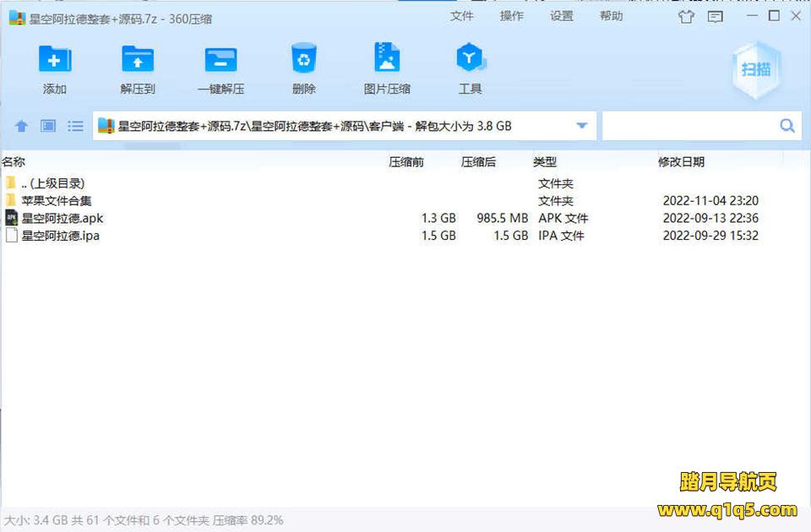
Task: Click the 一键解压 one-click extract icon
Action: tap(220, 60)
